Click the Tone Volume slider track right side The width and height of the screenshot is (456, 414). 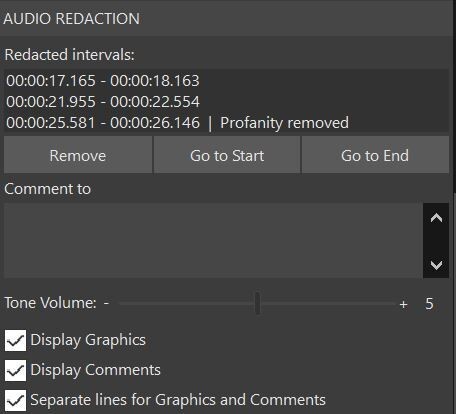(327, 303)
